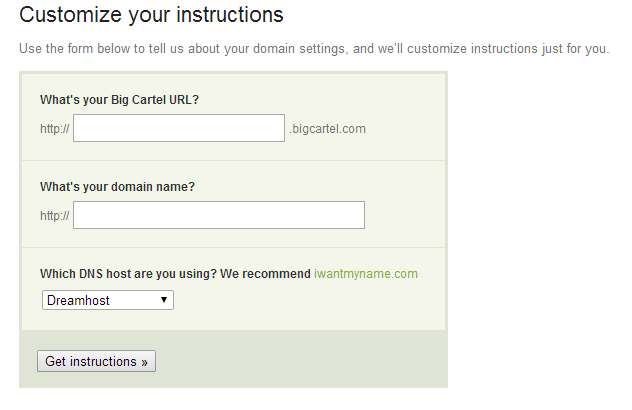
Task: Open the DNS host dropdown
Action: 108,300
